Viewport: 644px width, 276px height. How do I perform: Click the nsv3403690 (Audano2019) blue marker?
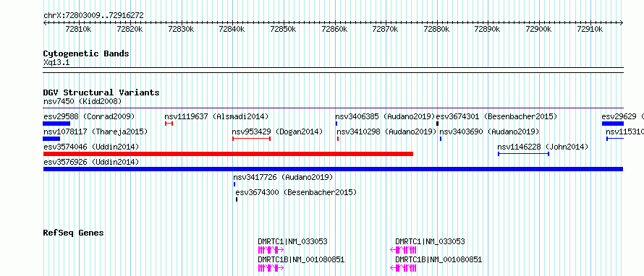(x=441, y=139)
